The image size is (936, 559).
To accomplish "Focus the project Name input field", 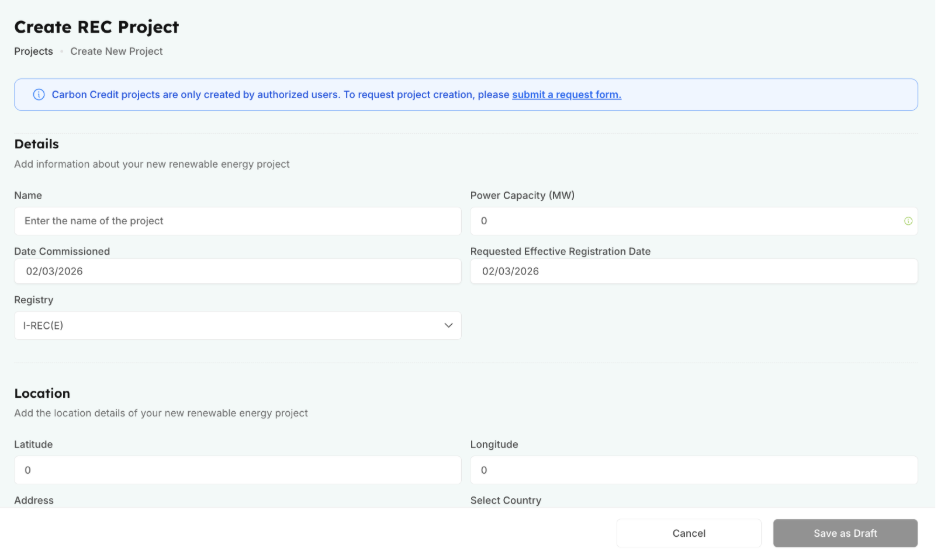I will point(237,221).
